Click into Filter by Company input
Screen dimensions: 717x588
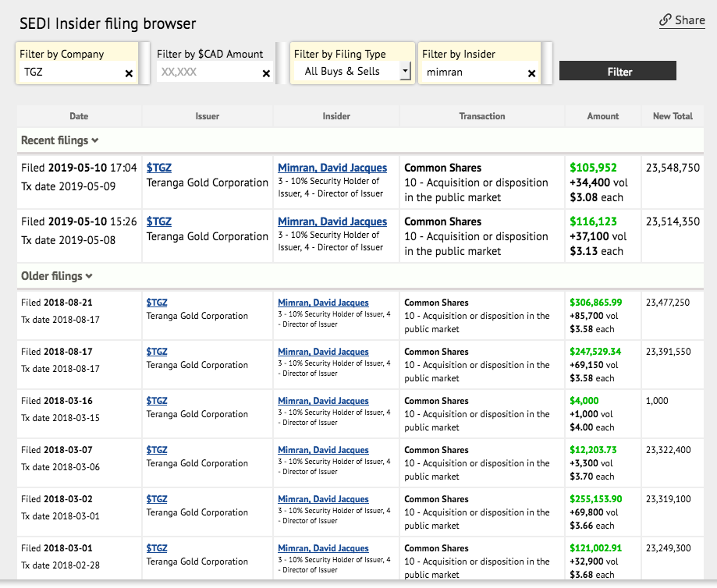pos(69,73)
